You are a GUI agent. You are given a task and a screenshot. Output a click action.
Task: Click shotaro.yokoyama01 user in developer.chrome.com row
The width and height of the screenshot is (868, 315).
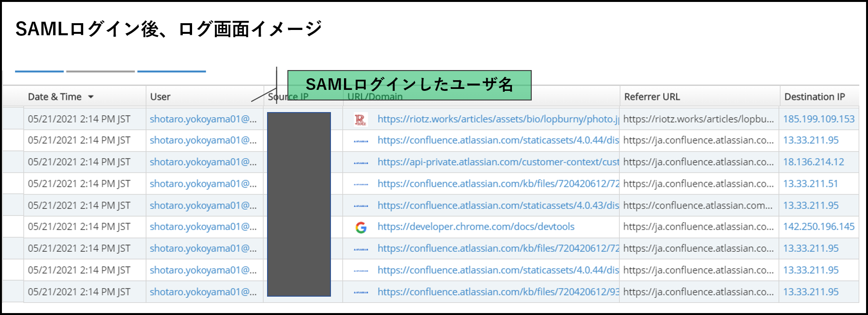coord(203,227)
